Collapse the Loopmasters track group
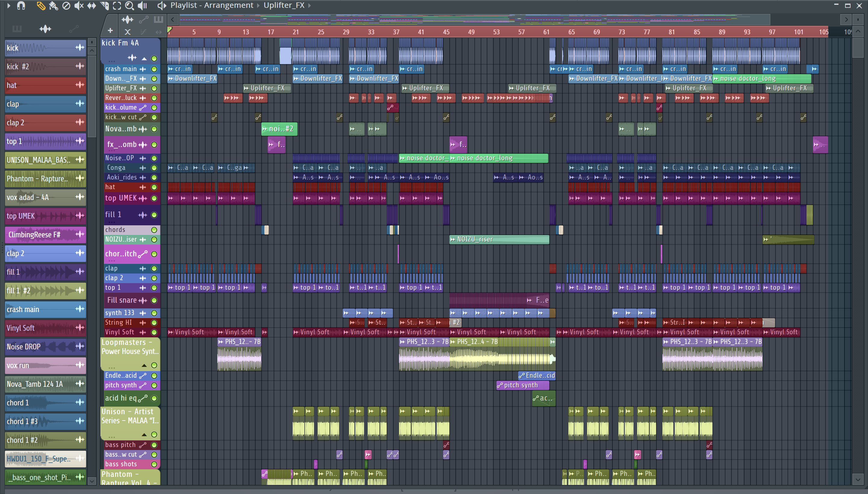This screenshot has height=494, width=868. click(x=144, y=365)
